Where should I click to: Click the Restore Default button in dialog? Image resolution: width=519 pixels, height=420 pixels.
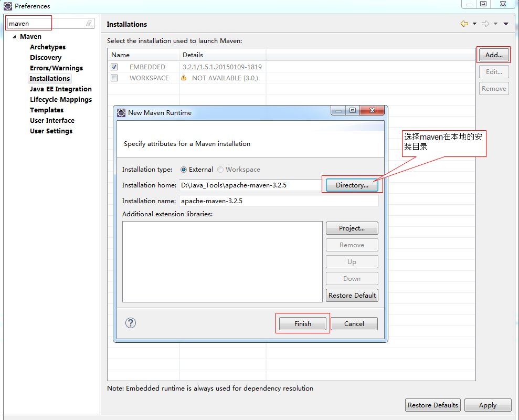(x=352, y=296)
